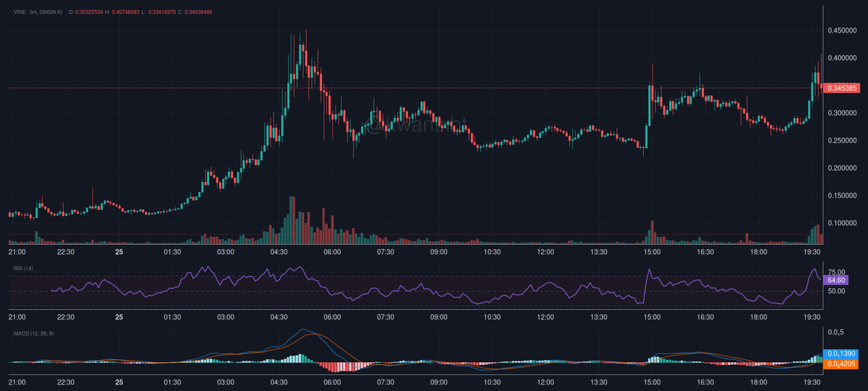Click the 0.400000 price axis label
The image size is (868, 391).
[x=843, y=58]
